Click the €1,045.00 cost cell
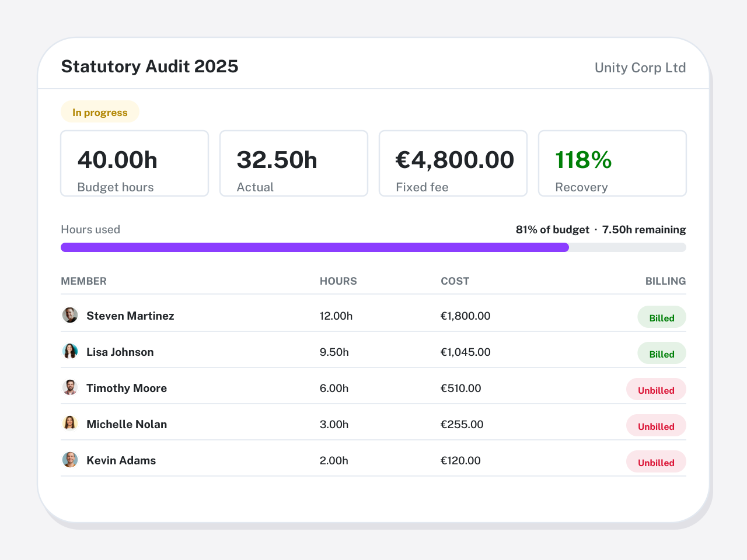The height and width of the screenshot is (560, 747). (466, 352)
